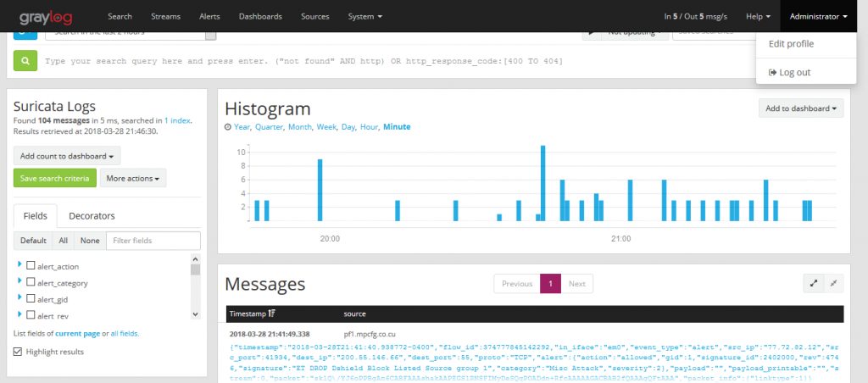Expand the alert_action field arrow
This screenshot has height=383, width=868.
20,265
